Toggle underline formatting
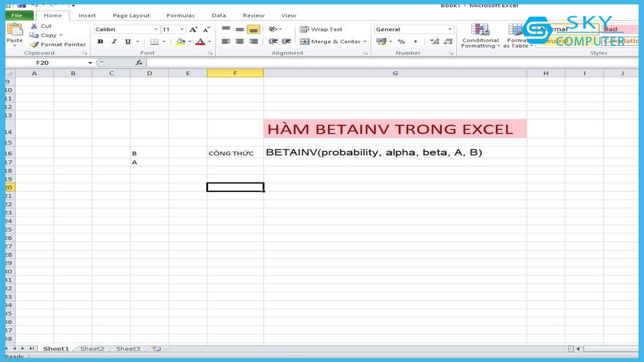 [128, 42]
